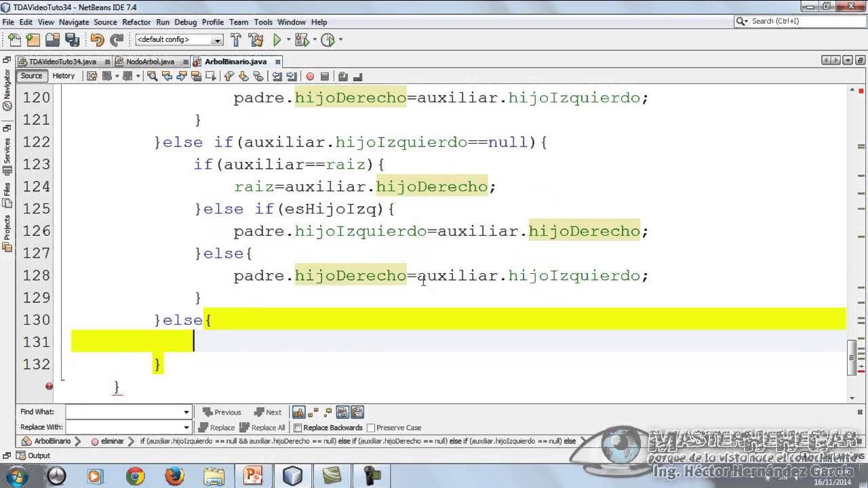The width and height of the screenshot is (868, 488).
Task: Jump to next occurrence icon
Action: pos(181,76)
